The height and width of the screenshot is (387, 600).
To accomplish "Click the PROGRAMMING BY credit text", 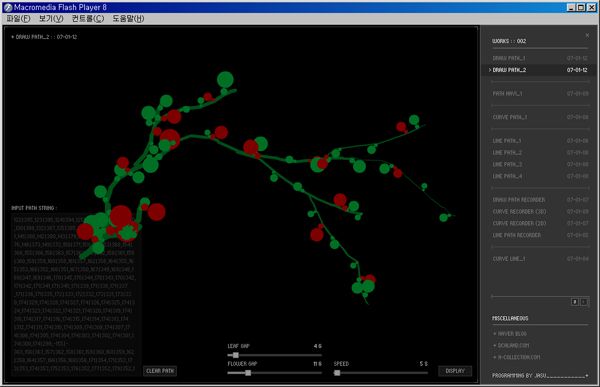I will pos(540,376).
